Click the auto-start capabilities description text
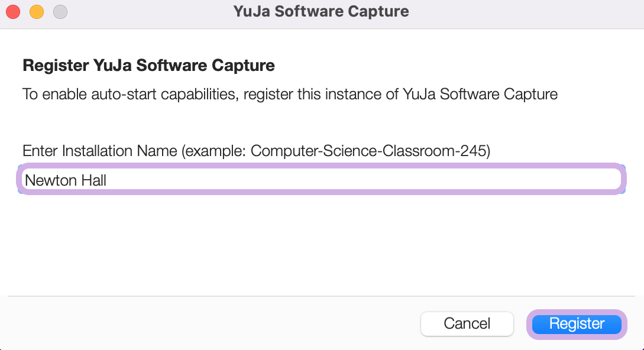The height and width of the screenshot is (350, 644). click(290, 93)
